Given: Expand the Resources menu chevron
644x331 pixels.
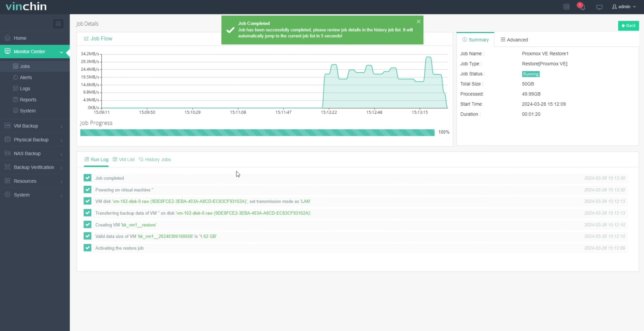Looking at the screenshot, I should 62,182.
